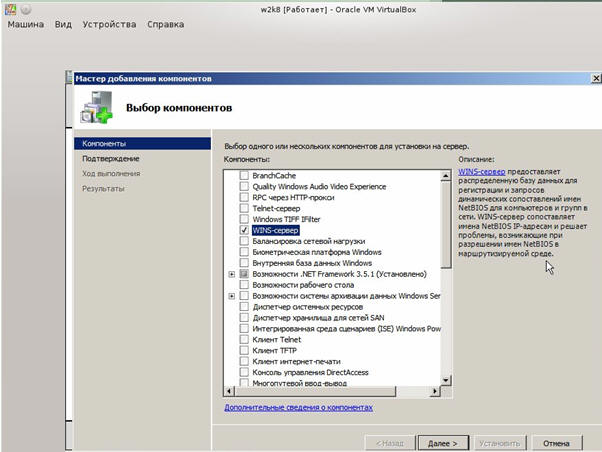Click the wizard server icon with green plus

coord(97,108)
